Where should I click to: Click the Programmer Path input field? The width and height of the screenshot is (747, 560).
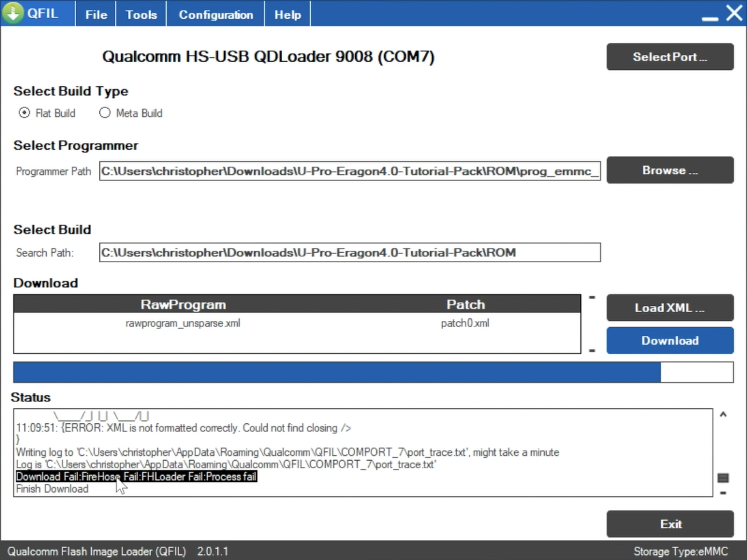(x=350, y=171)
